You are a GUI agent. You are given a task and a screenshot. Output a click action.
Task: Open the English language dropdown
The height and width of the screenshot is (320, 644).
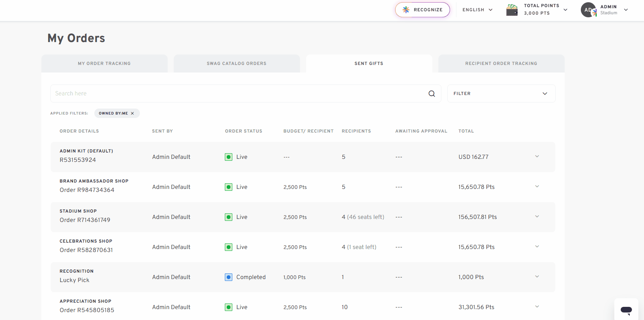477,10
